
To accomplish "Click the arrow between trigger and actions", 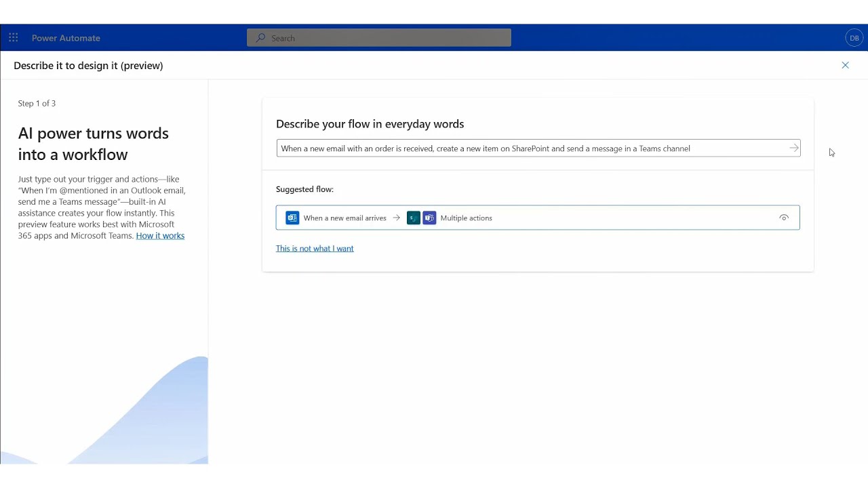I will point(397,218).
